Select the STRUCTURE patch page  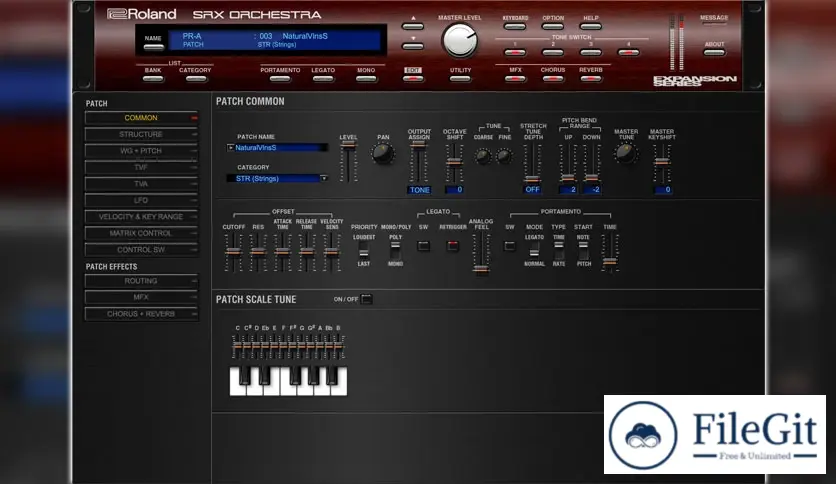coord(141,134)
